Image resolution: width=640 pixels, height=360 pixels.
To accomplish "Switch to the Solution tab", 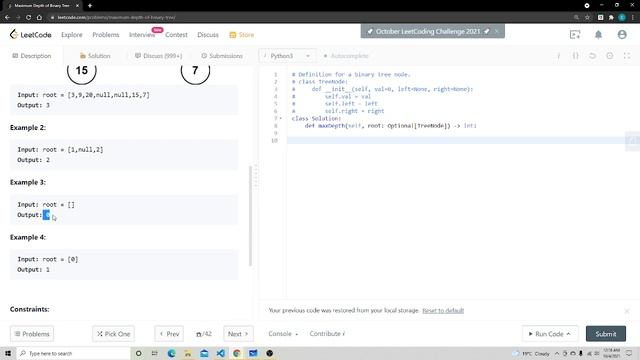I will tap(95, 56).
